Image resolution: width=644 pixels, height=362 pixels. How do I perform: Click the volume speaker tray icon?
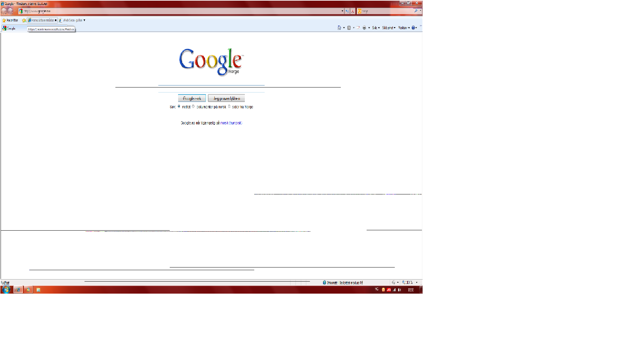pos(399,290)
